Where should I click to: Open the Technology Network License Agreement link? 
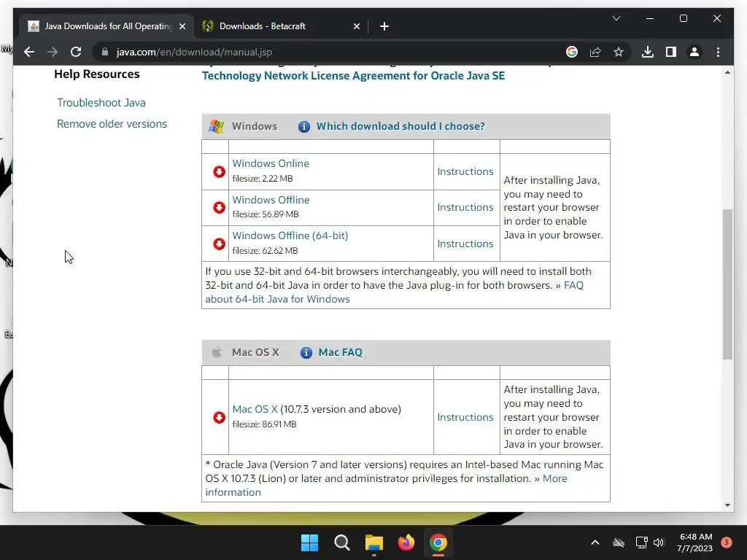pyautogui.click(x=353, y=76)
